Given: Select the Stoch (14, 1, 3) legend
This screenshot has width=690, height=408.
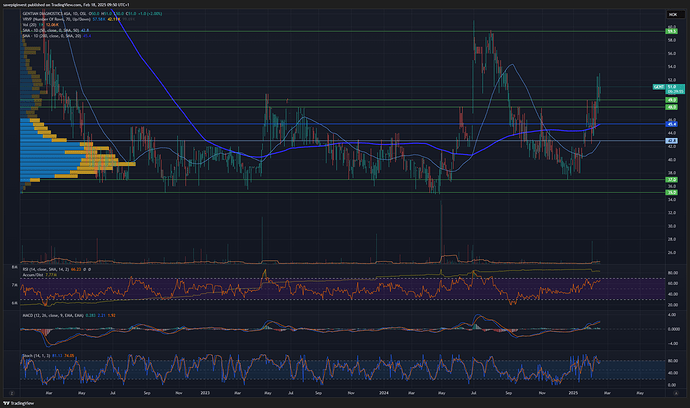Looking at the screenshot, I should pos(48,355).
